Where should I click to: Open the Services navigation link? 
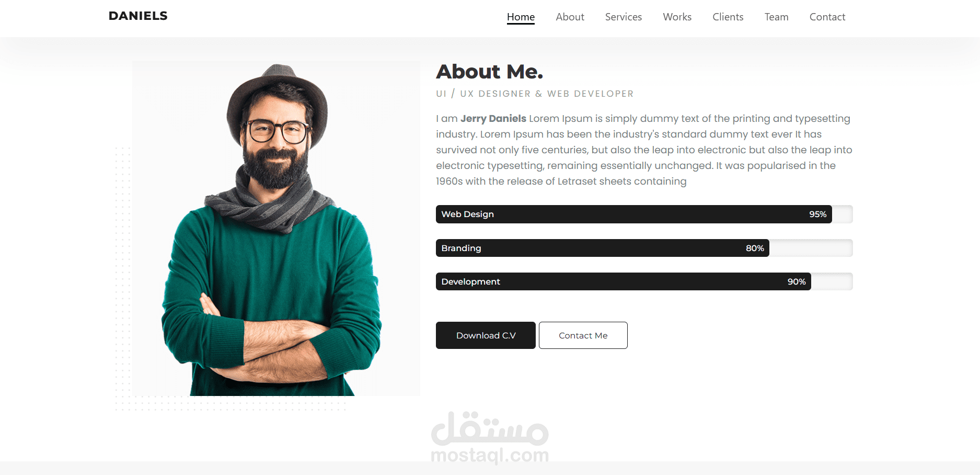[623, 17]
